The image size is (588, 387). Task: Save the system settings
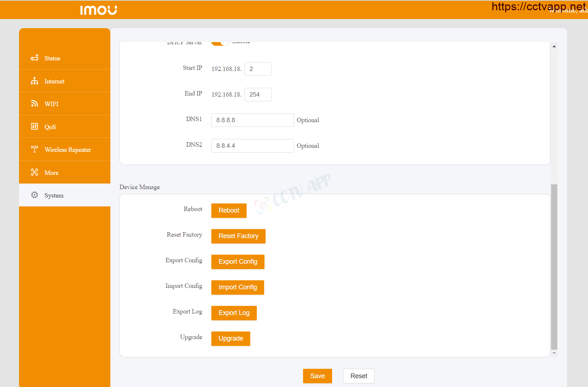tap(317, 376)
